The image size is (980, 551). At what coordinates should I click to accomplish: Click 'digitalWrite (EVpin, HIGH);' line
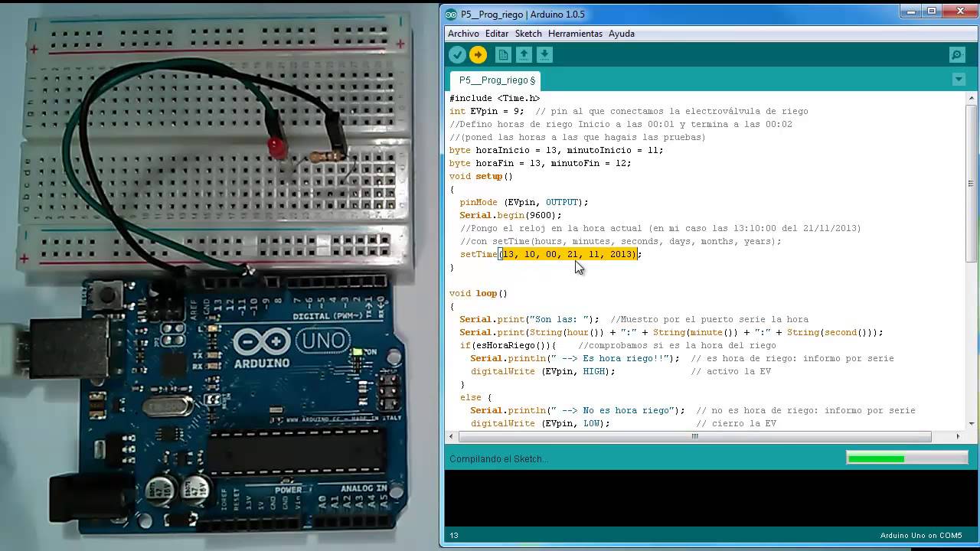pos(543,371)
